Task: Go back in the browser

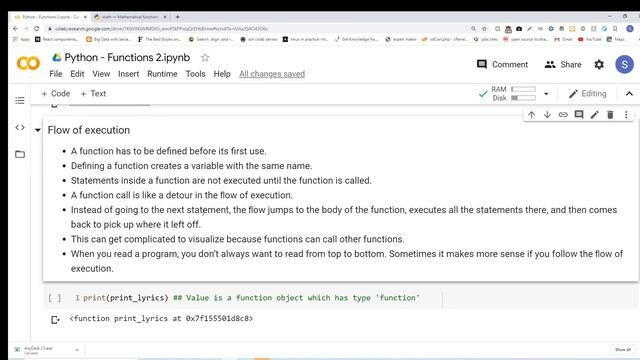Action: click(x=16, y=29)
